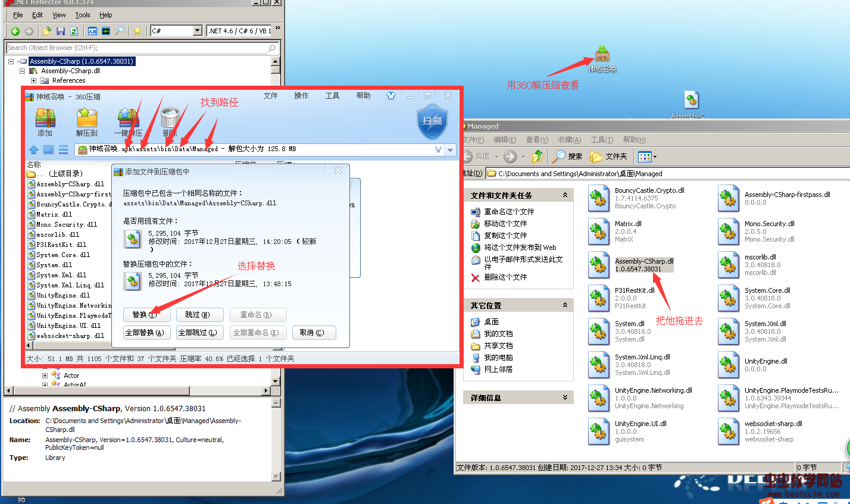Click the 取消 (Cancel) button in the dialog
This screenshot has height=504, width=850.
314,333
